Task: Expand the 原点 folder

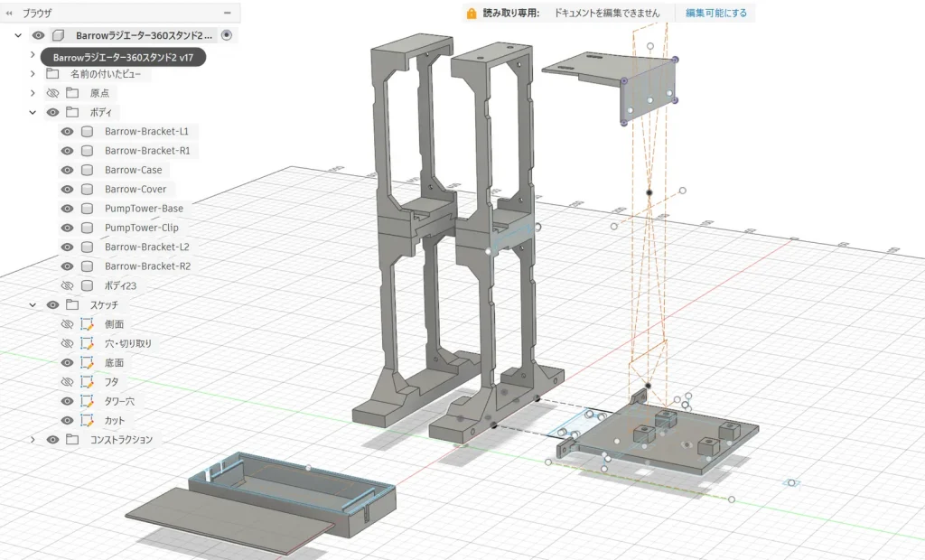Action: coord(33,93)
